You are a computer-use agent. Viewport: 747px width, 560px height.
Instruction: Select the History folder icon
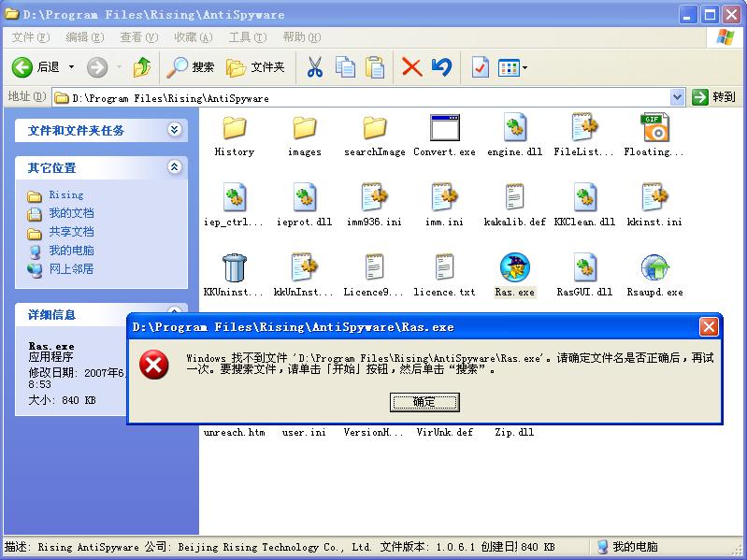coord(234,128)
